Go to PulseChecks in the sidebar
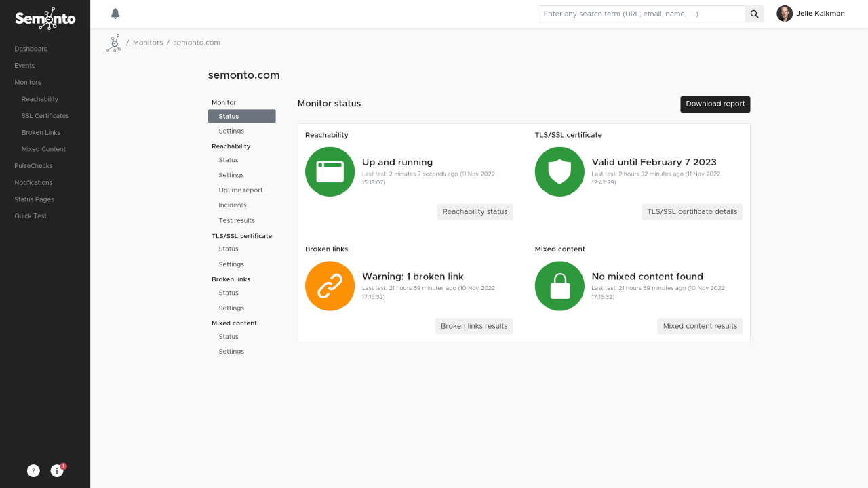868x488 pixels. click(33, 166)
